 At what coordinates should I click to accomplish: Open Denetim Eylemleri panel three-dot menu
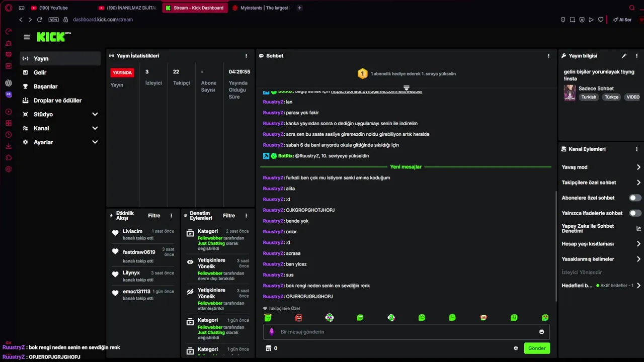point(246,216)
